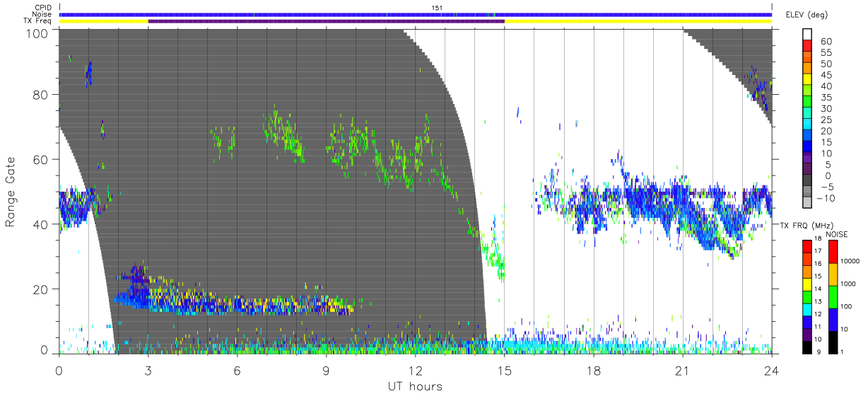Click the 'CPID' row label
The width and height of the screenshot is (868, 401).
[x=42, y=8]
